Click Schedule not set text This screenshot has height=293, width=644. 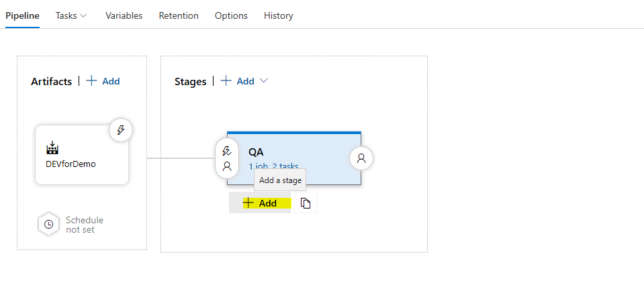(x=85, y=225)
